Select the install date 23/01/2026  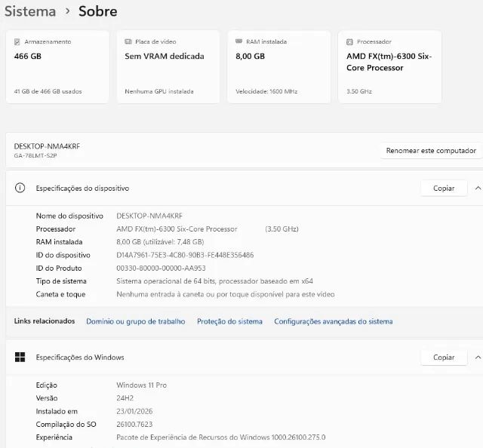(x=134, y=411)
